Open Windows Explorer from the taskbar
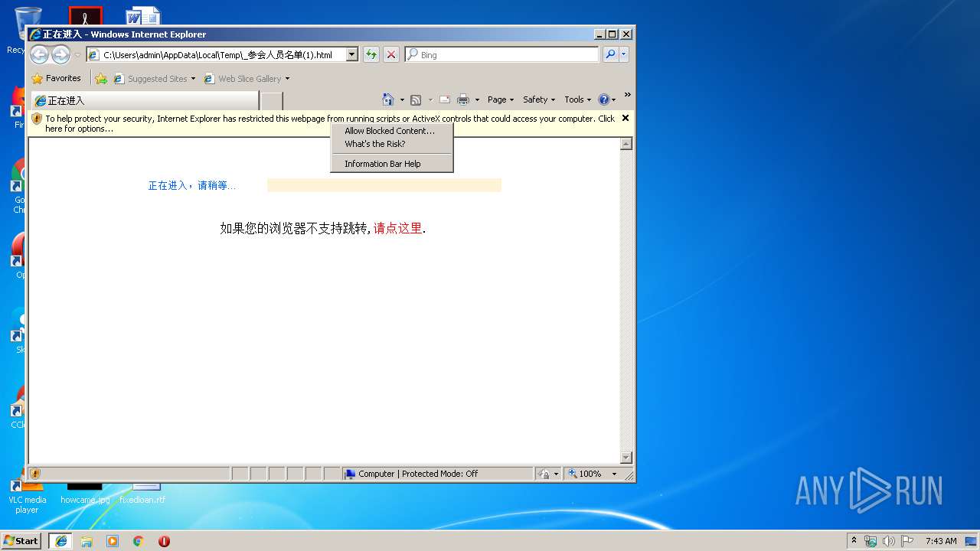 tap(87, 540)
